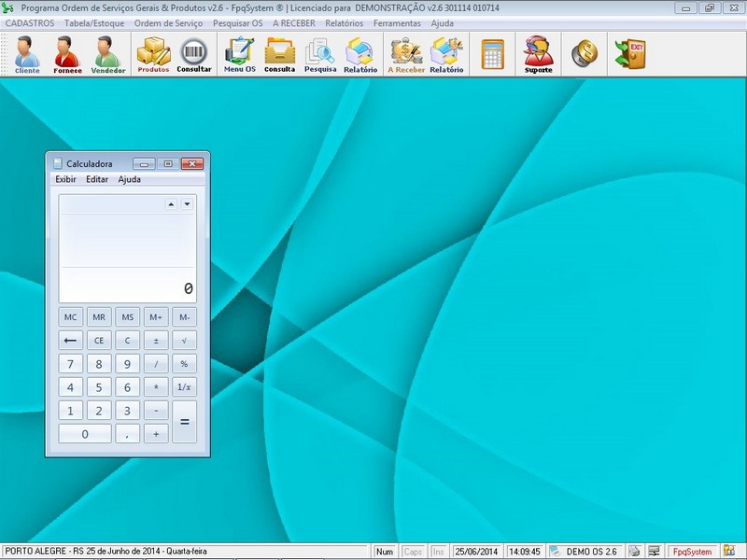Click the division button

(156, 364)
